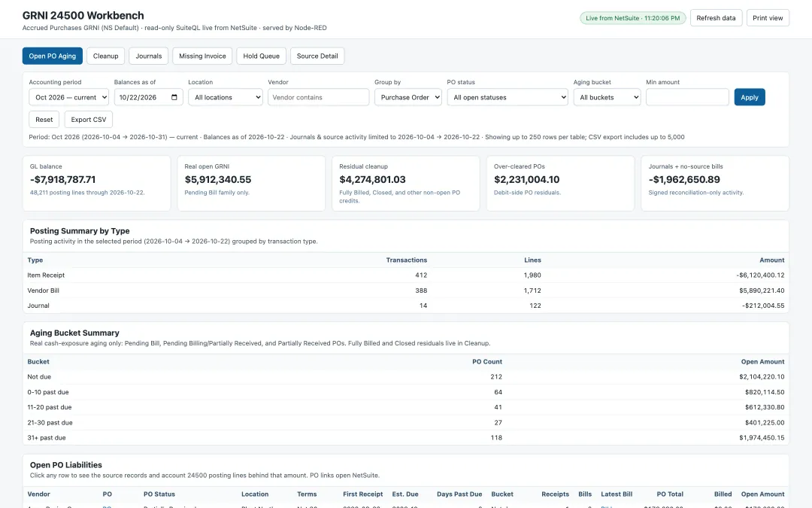Go to the Journals tab
Viewport: 812px width, 508px height.
(x=149, y=56)
